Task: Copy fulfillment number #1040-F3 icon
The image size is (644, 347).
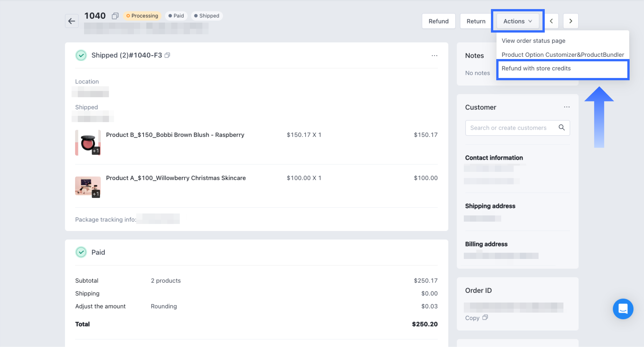Action: pos(167,55)
